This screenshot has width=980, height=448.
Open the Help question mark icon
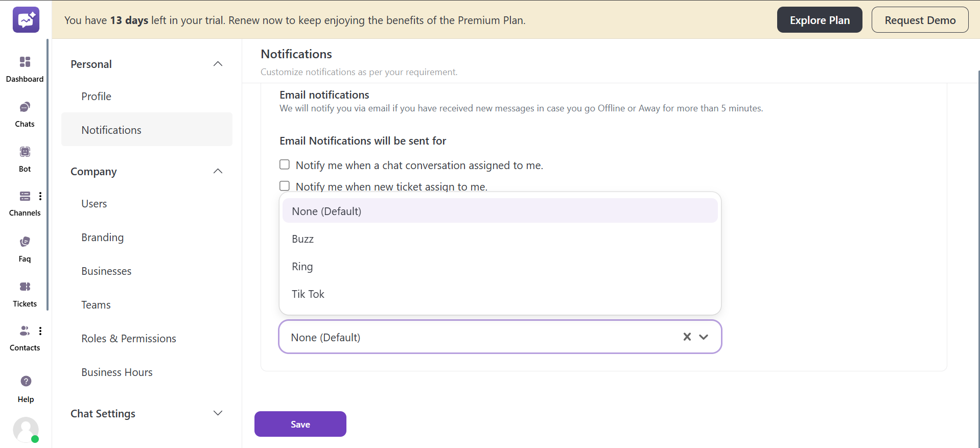pyautogui.click(x=26, y=382)
